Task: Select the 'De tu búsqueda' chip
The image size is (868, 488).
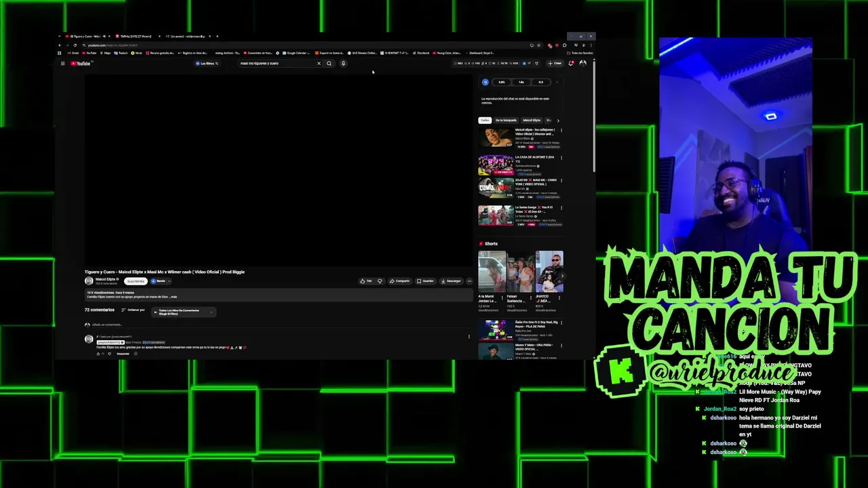Action: pyautogui.click(x=506, y=120)
